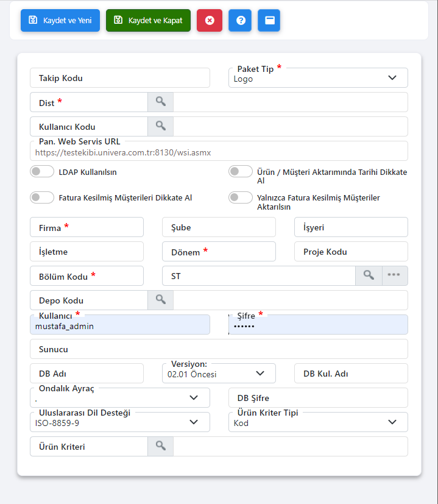The width and height of the screenshot is (438, 504).
Task: Search Dist with the magnifier icon
Action: [160, 102]
